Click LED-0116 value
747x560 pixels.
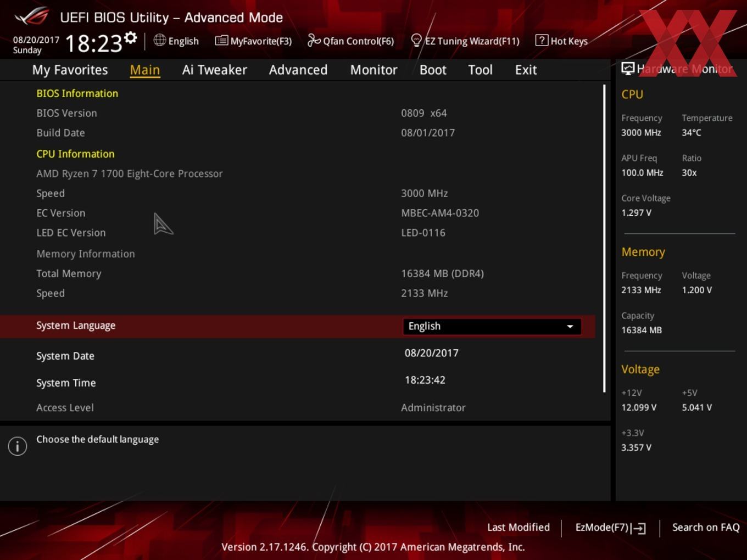423,233
